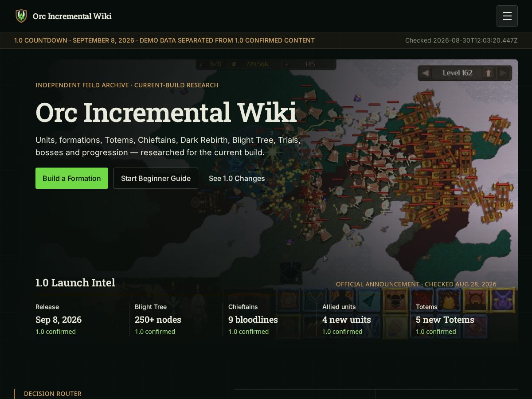Click the 1.0 Countdown banner text

[x=164, y=40]
